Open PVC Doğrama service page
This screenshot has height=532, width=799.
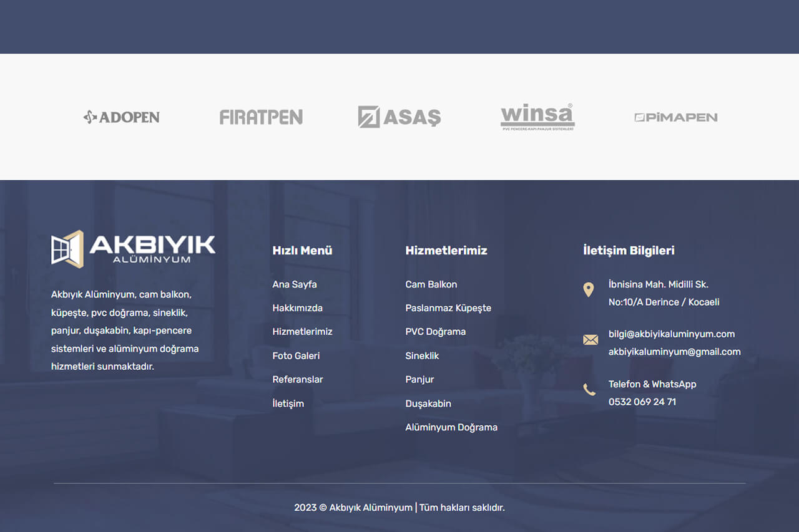[436, 332]
